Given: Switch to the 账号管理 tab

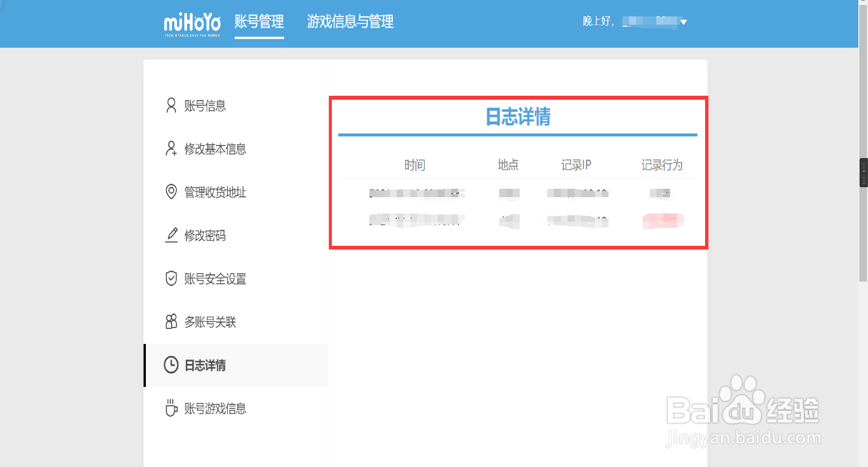Looking at the screenshot, I should click(x=259, y=22).
